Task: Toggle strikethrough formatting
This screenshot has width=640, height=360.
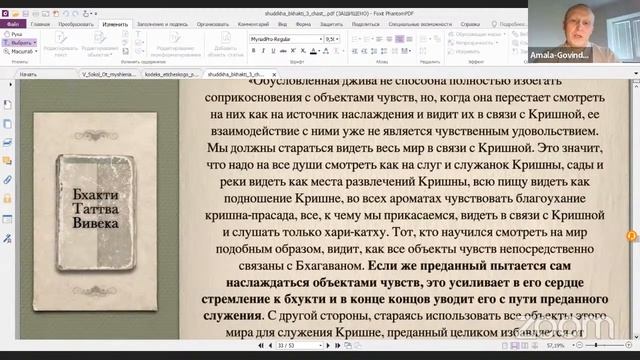Action: (283, 51)
